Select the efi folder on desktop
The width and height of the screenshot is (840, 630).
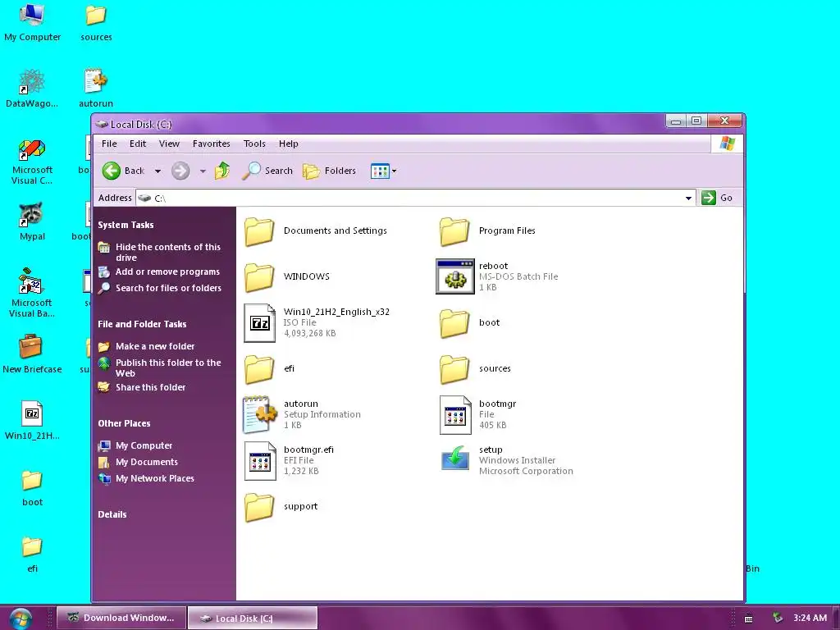tap(32, 555)
